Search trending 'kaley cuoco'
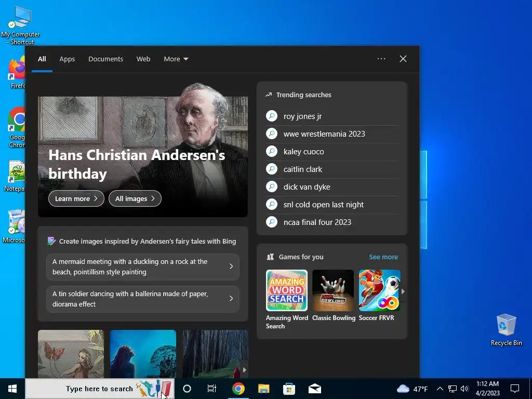 coord(332,152)
